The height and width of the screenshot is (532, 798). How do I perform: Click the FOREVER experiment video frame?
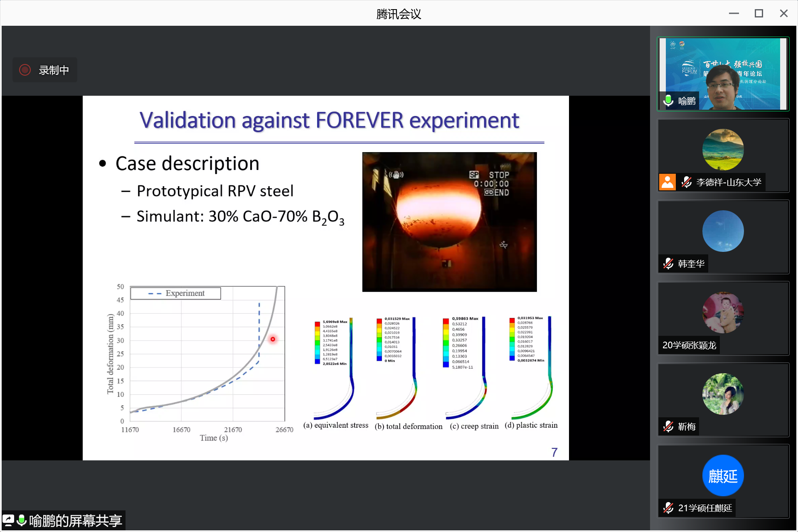(449, 222)
